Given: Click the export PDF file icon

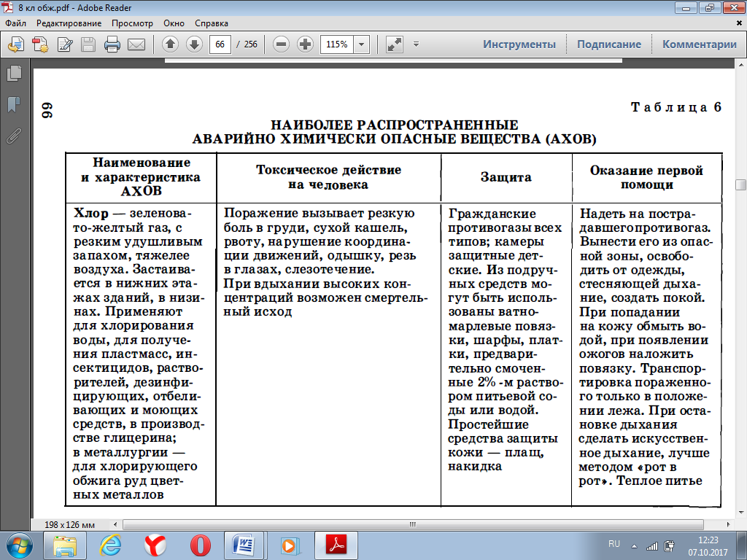Looking at the screenshot, I should [16, 44].
